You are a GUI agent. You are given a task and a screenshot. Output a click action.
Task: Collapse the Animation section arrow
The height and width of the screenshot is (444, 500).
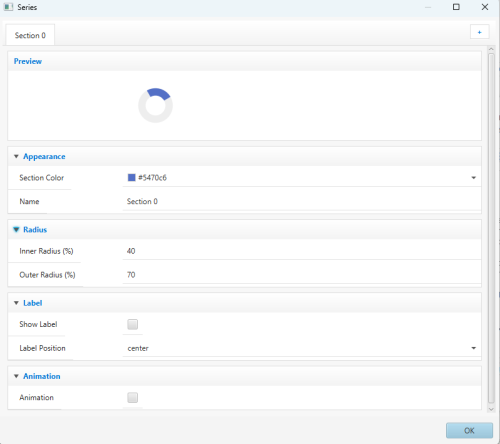[16, 376]
